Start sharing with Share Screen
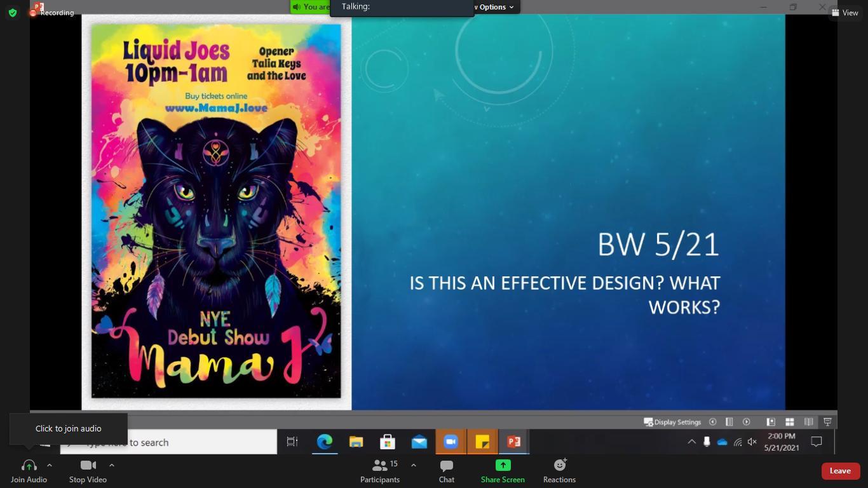Viewport: 868px width, 488px height. (503, 471)
